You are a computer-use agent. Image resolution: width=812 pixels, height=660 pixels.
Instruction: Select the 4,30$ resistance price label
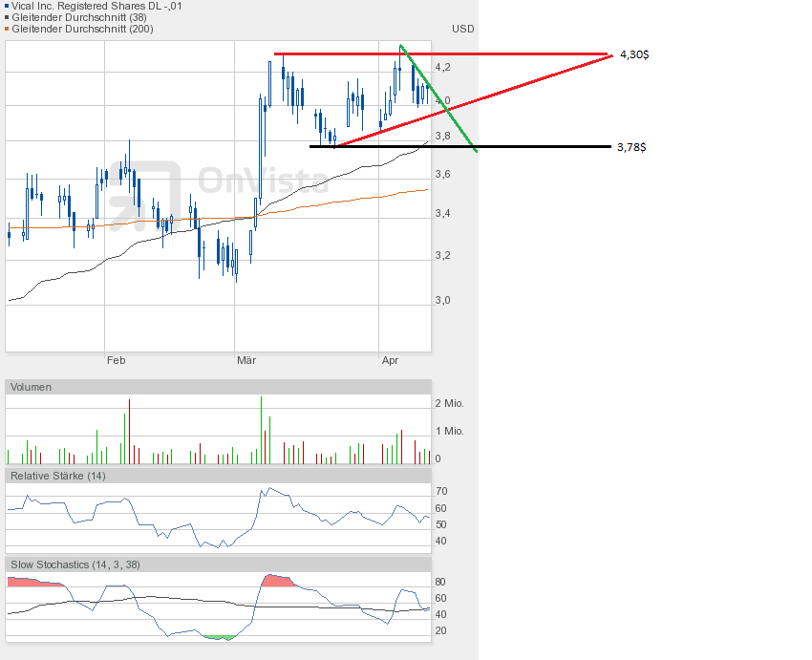click(x=634, y=55)
